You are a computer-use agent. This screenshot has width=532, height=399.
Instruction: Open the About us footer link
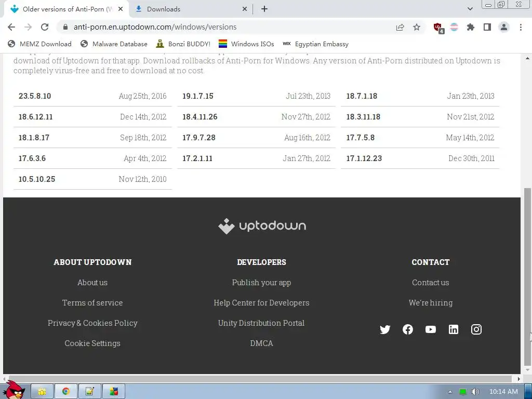[92, 282]
